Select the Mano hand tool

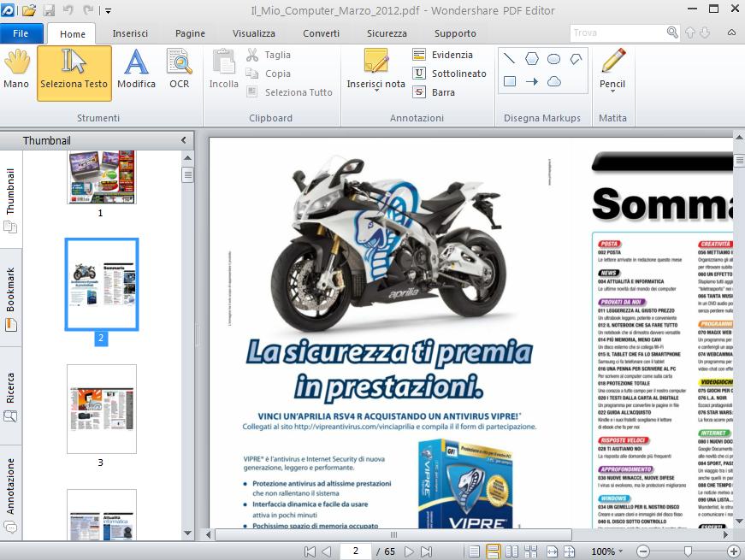coord(16,70)
